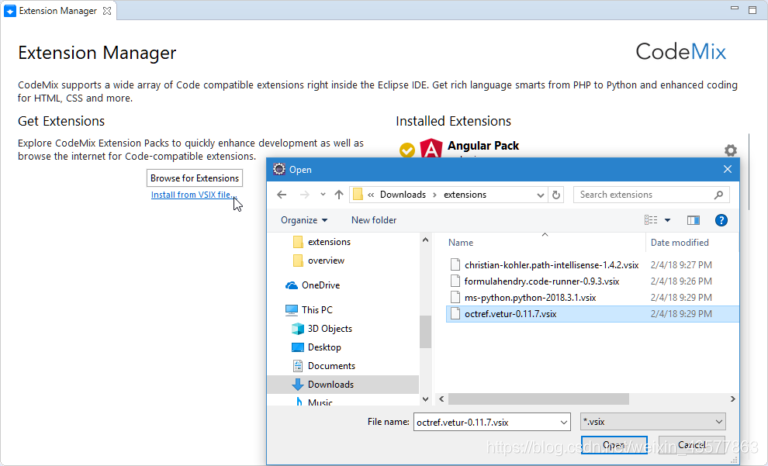This screenshot has height=466, width=768.
Task: Go back in the Open dialog
Action: (x=282, y=195)
